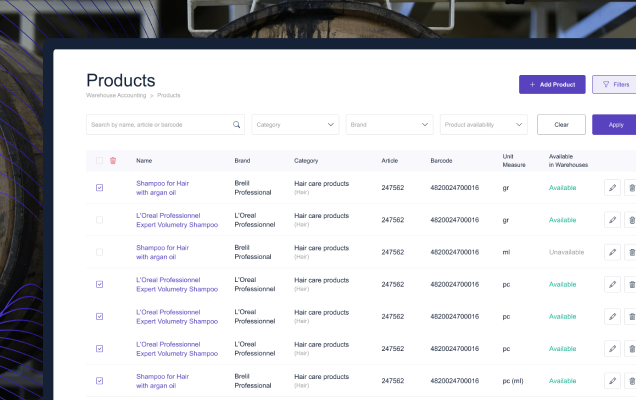Click the Unavailable status text
Viewport: 636px width, 400px height.
[x=566, y=252]
